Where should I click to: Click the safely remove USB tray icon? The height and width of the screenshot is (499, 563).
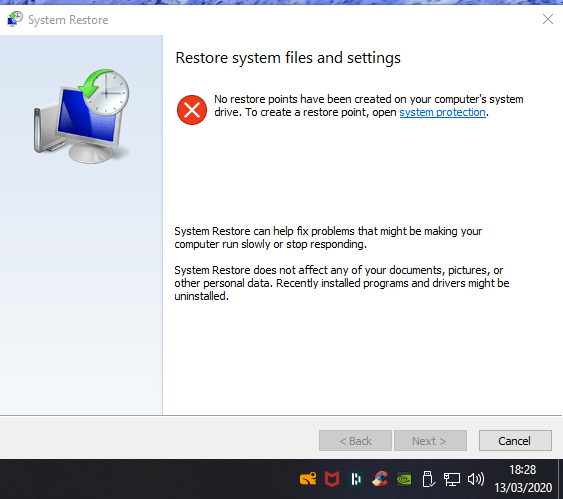(x=428, y=479)
